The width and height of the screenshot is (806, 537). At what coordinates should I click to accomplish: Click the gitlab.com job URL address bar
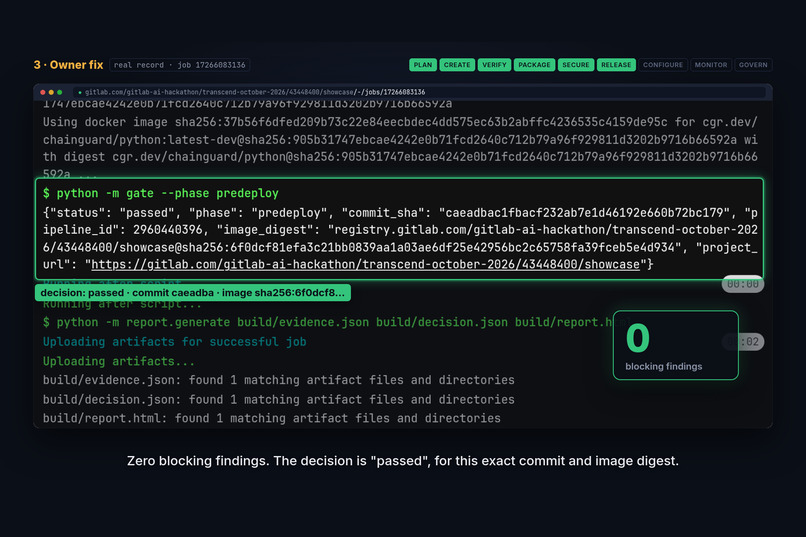pyautogui.click(x=419, y=92)
